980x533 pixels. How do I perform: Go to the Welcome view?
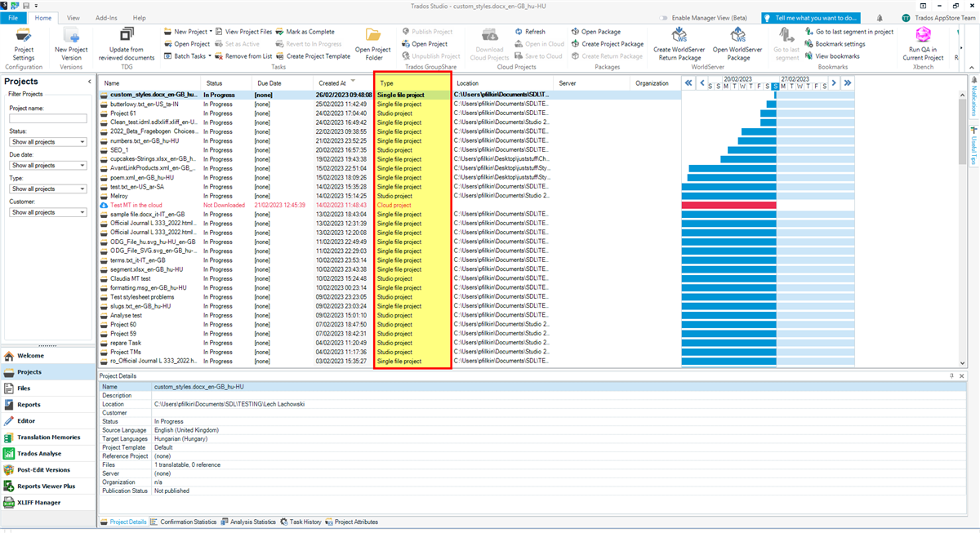47,356
